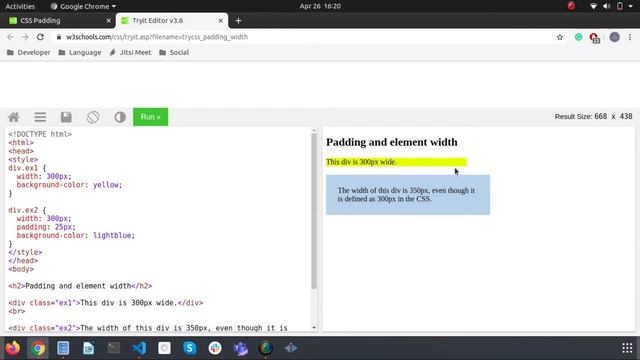Launch Firefox from the dock
Screen dimensions: 640x360
13,348
